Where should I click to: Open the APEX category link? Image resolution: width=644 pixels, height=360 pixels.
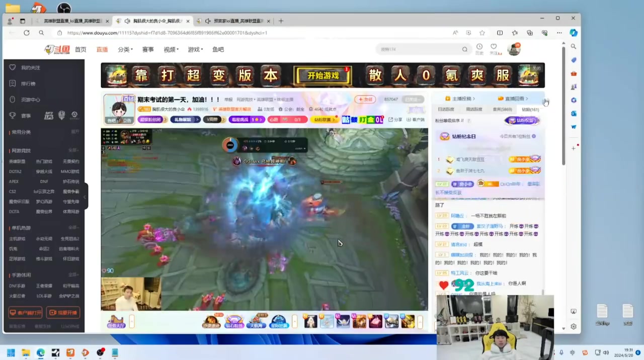pos(14,182)
